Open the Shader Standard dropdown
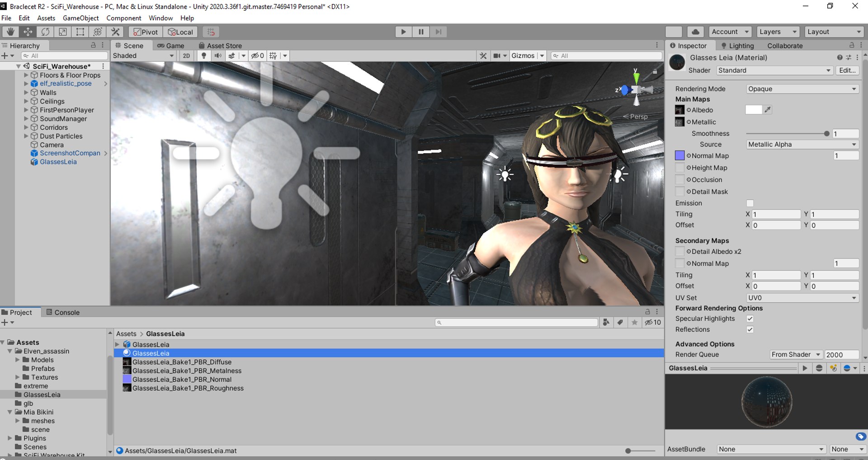This screenshot has height=460, width=868. pos(774,70)
